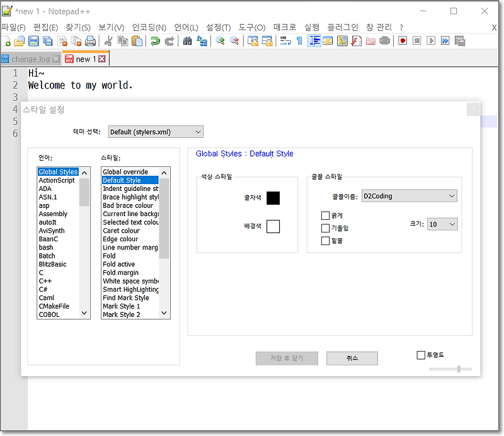Click the Copy icon
Screen dimensions: 504x436
[122, 41]
